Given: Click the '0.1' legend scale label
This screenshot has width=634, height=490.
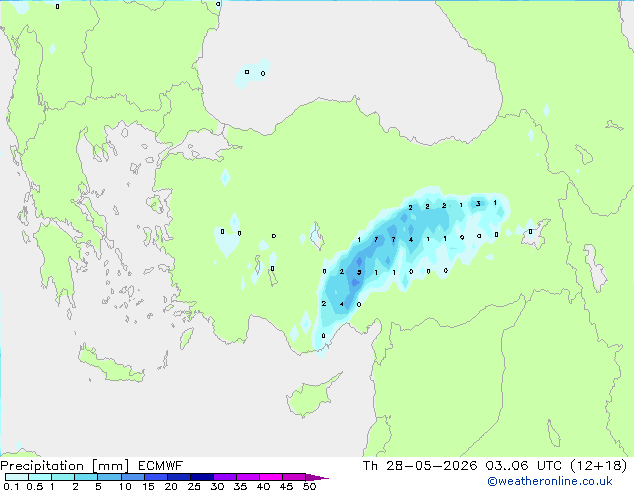Looking at the screenshot, I should (x=11, y=486).
